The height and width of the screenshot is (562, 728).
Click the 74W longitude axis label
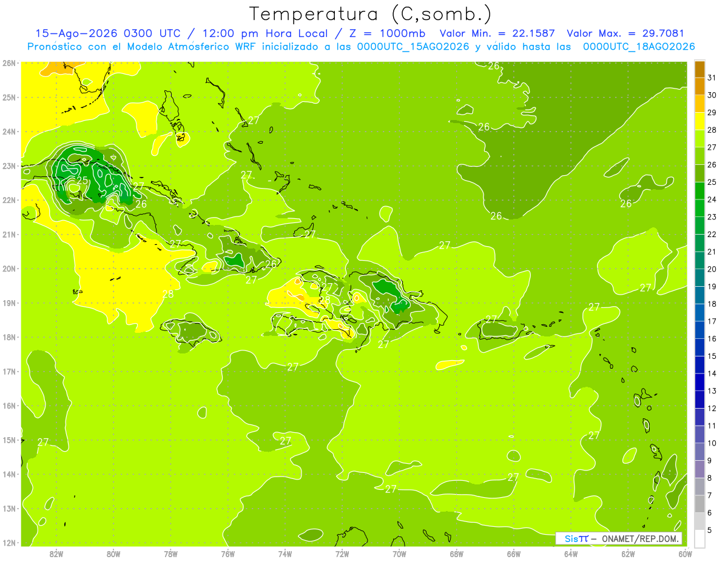click(x=285, y=554)
